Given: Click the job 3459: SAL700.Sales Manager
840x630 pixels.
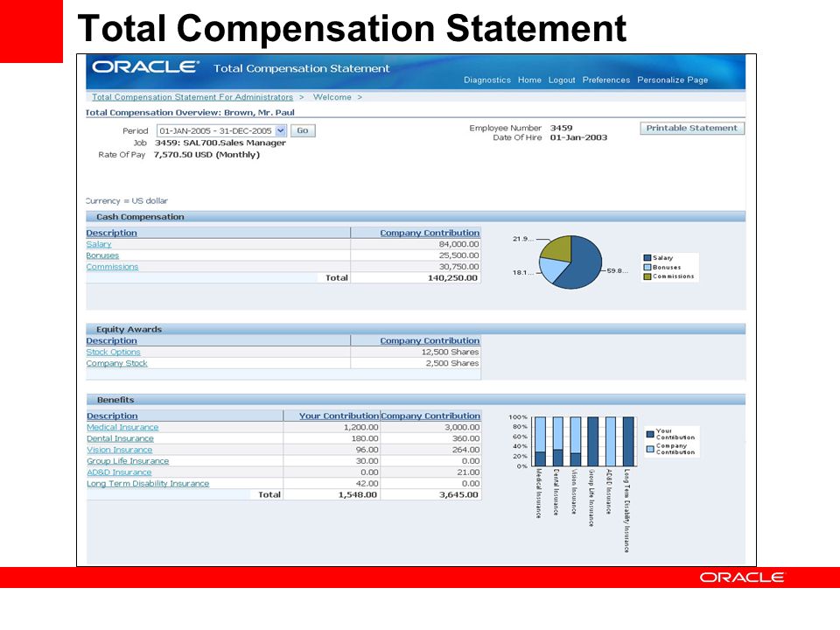Looking at the screenshot, I should (220, 143).
